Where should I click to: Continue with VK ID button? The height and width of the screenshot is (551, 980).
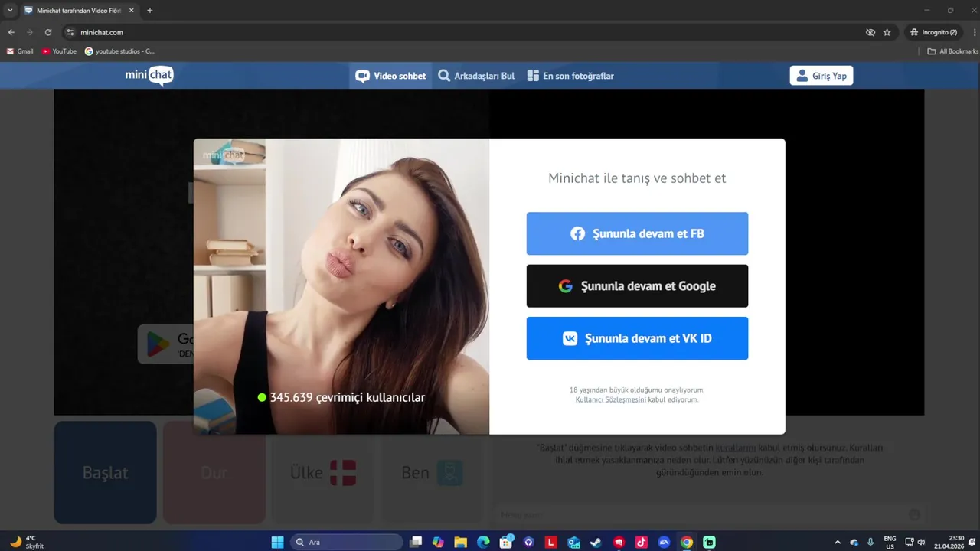point(637,338)
